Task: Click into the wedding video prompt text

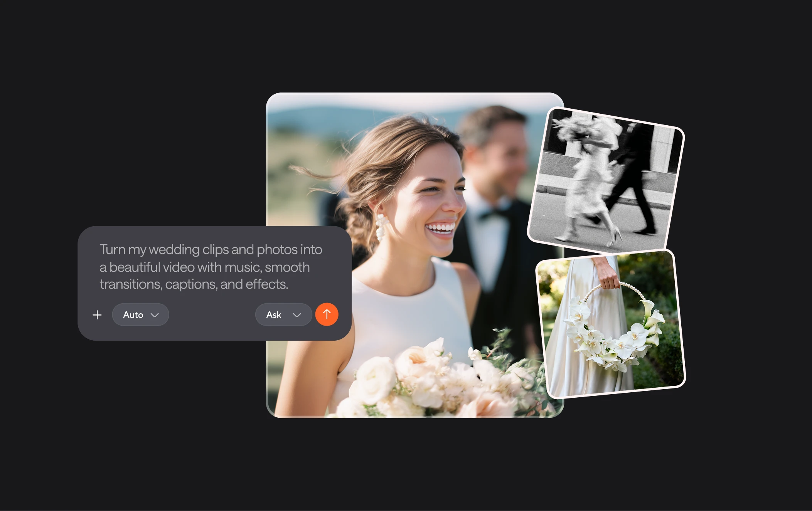Action: [211, 267]
